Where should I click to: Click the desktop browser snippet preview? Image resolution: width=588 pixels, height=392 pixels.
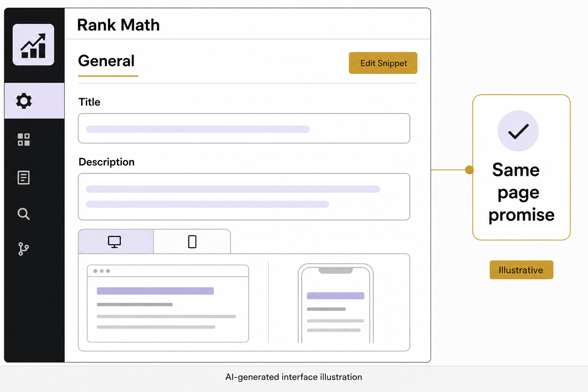168,303
